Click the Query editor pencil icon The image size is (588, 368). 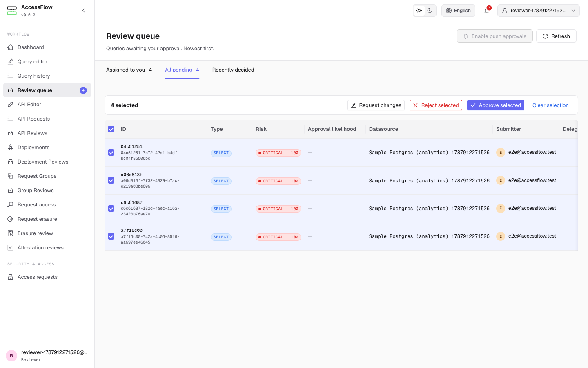11,62
